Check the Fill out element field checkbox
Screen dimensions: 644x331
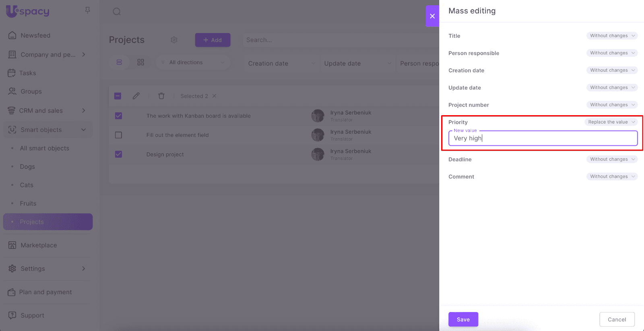pyautogui.click(x=118, y=135)
